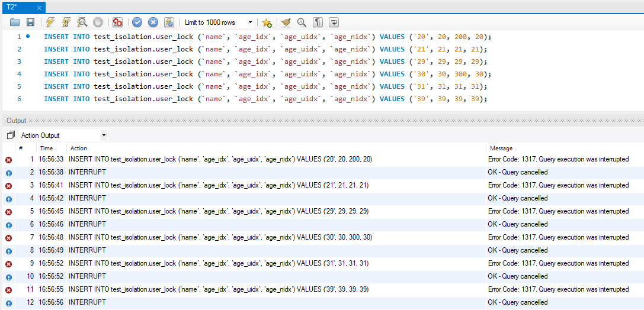The width and height of the screenshot is (644, 310).
Task: Click the Action column header
Action: point(79,148)
